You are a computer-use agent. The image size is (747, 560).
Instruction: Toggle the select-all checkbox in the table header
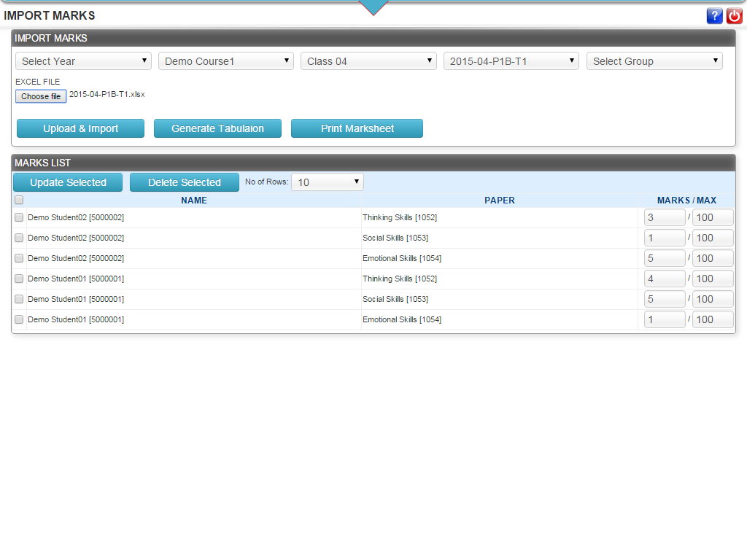19,200
